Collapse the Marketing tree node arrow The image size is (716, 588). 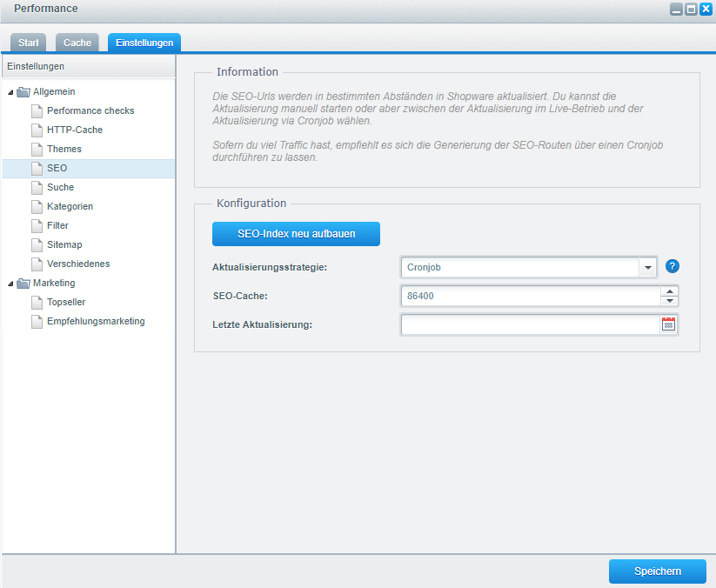tap(10, 284)
